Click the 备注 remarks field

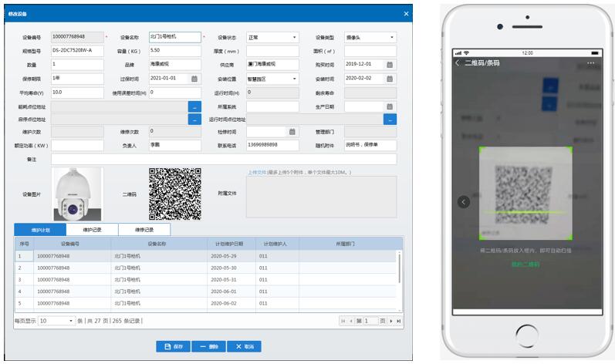(x=224, y=159)
